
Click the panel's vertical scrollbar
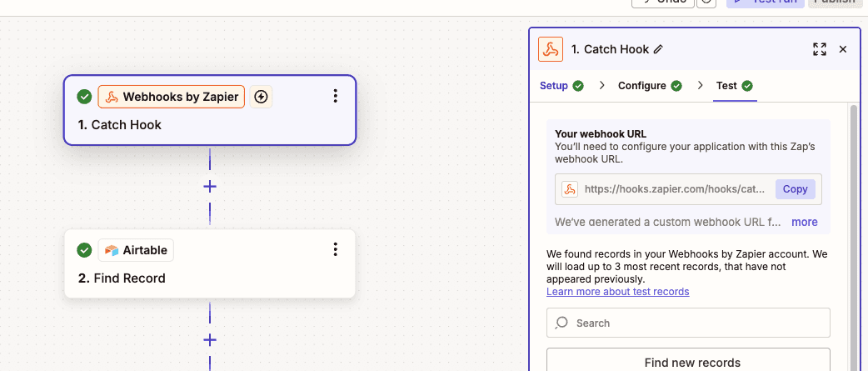tap(854, 238)
